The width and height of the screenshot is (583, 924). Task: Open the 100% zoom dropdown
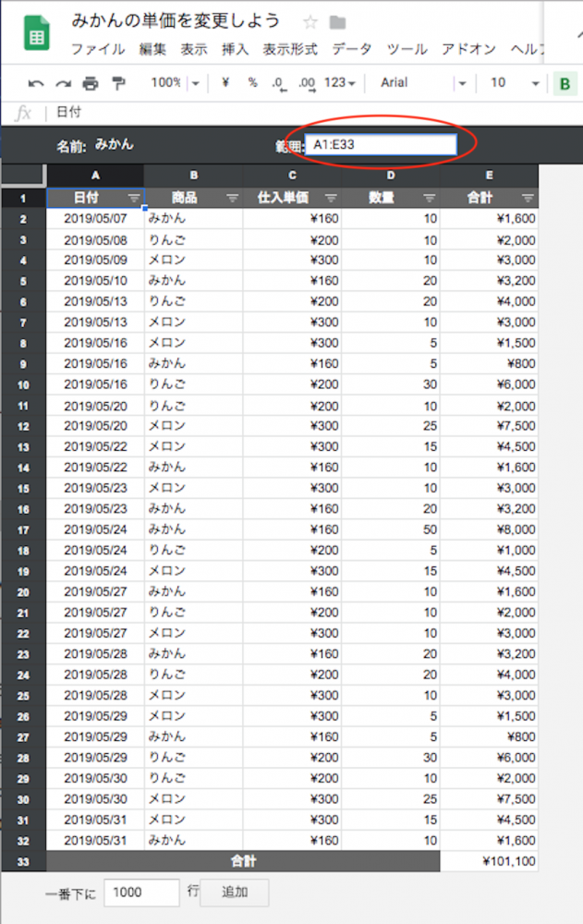coord(176,83)
